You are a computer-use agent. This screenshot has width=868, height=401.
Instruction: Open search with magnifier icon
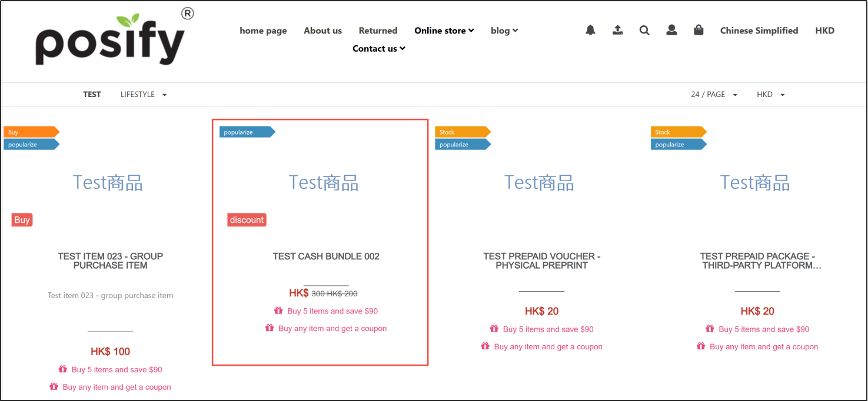coord(644,30)
